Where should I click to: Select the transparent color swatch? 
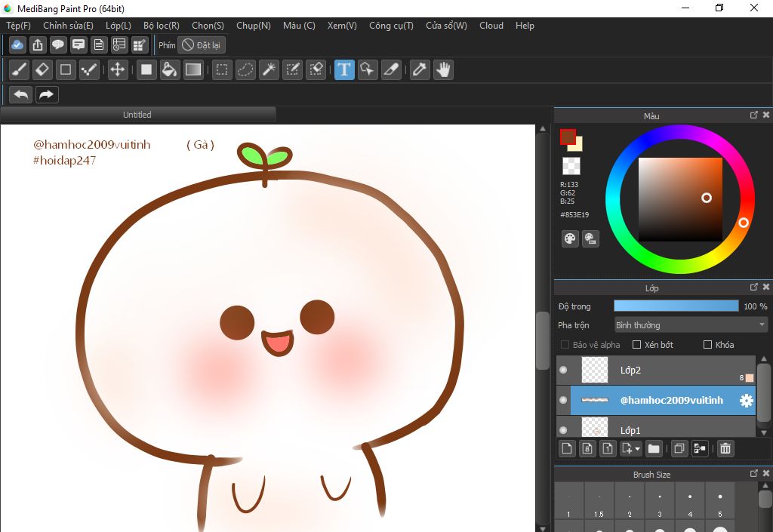click(x=571, y=166)
